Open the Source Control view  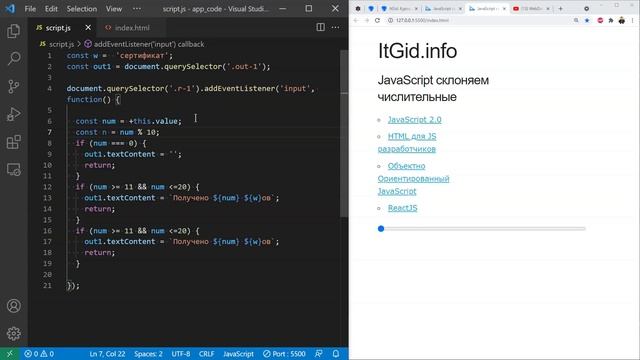pyautogui.click(x=13, y=86)
